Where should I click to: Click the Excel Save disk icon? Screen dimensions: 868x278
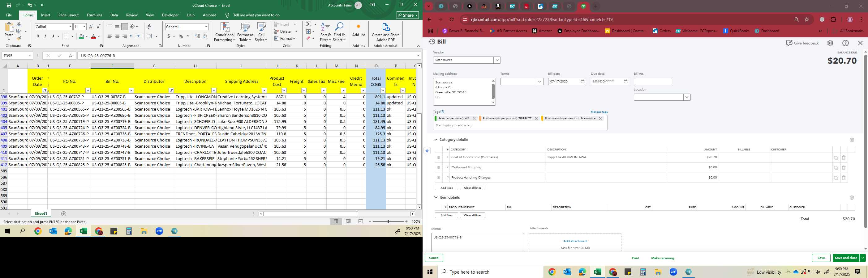click(x=9, y=5)
